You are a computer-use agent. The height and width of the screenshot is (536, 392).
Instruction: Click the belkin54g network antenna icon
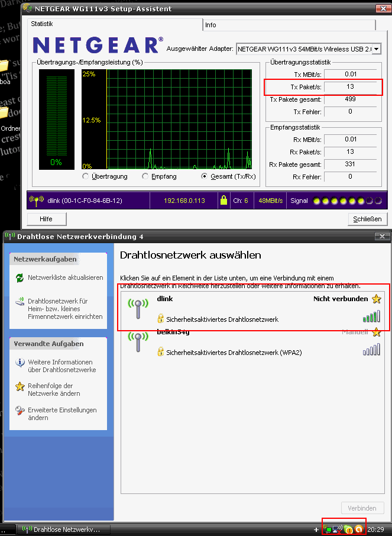[138, 342]
